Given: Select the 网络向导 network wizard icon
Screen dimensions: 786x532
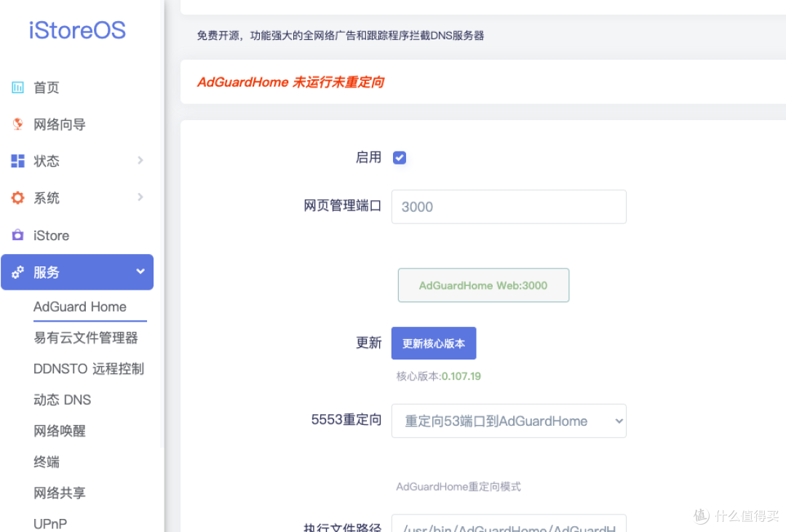Looking at the screenshot, I should coord(17,124).
